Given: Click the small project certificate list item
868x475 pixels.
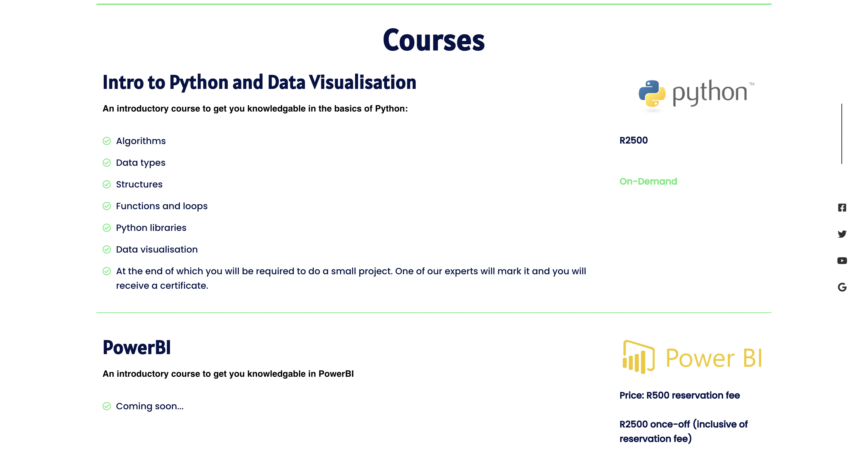Looking at the screenshot, I should pos(351,278).
